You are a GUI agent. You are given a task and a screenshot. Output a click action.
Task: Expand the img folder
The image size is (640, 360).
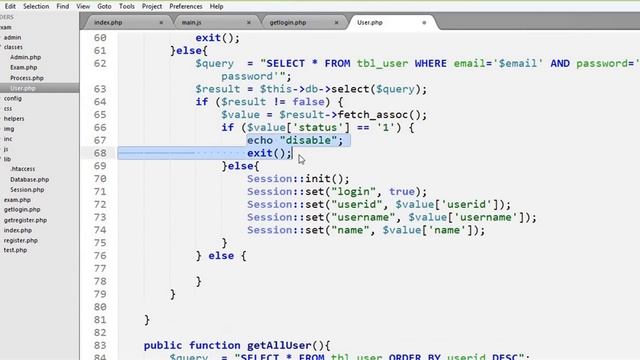coord(9,129)
